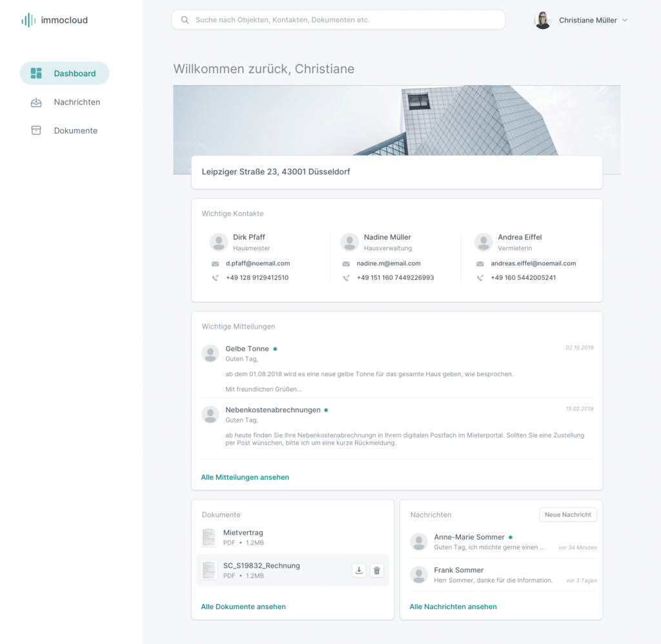
Task: Click Anne-Marie Sommer's avatar icon
Action: click(x=419, y=541)
